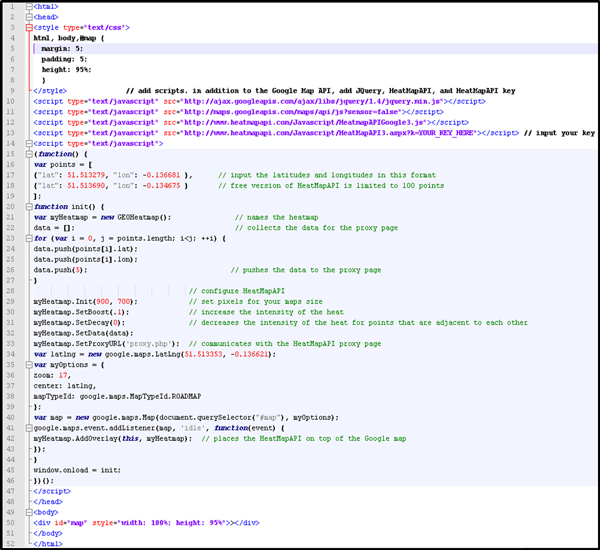
Task: Click the 'padding: 5;' CSS line
Action: [64, 59]
